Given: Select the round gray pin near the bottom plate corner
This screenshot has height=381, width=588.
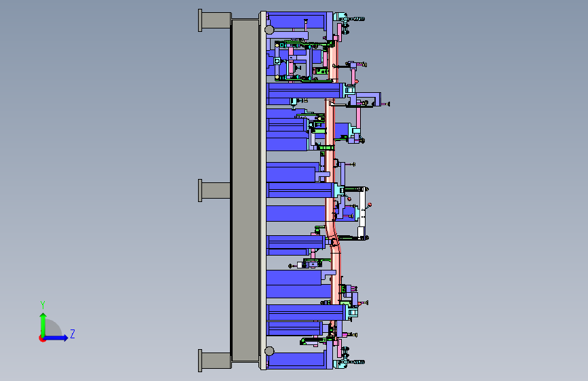Looking at the screenshot, I should click(269, 351).
